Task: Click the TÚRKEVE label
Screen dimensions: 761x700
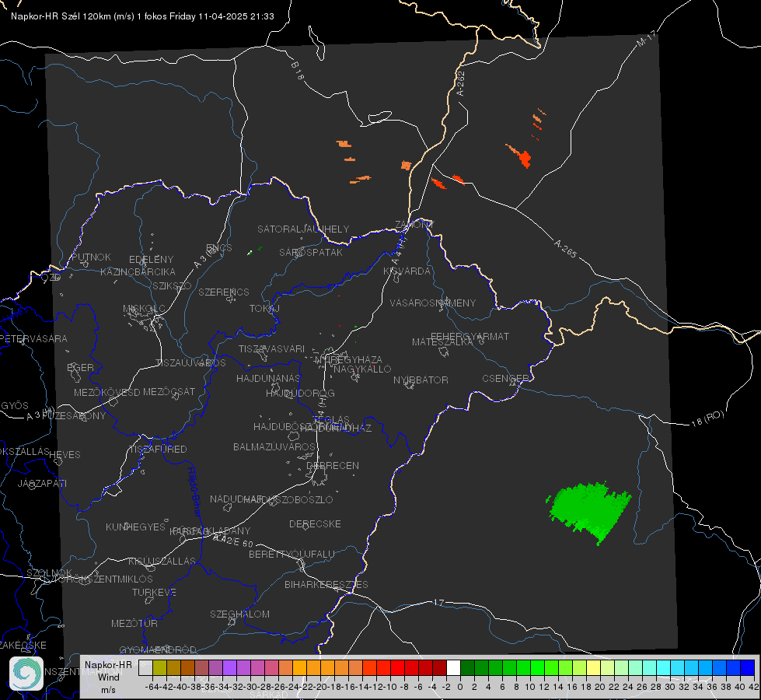Action: coord(155,592)
